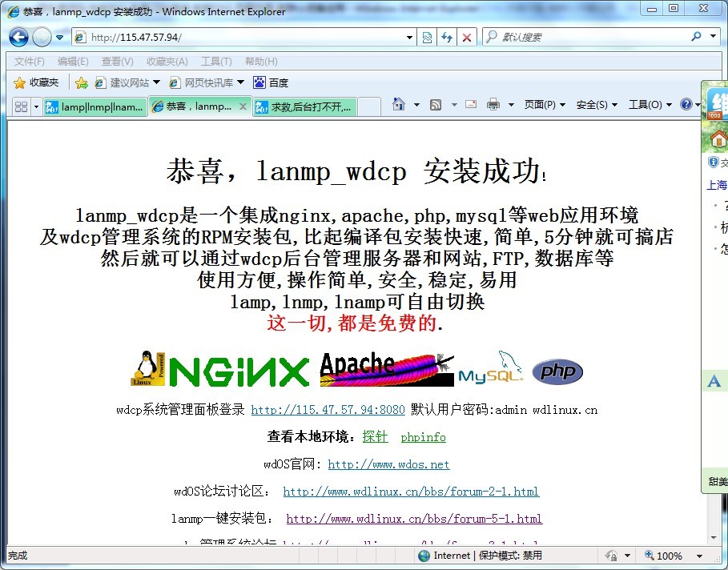Open the 收藏夹 favorites star button
The width and height of the screenshot is (728, 570).
click(x=36, y=82)
